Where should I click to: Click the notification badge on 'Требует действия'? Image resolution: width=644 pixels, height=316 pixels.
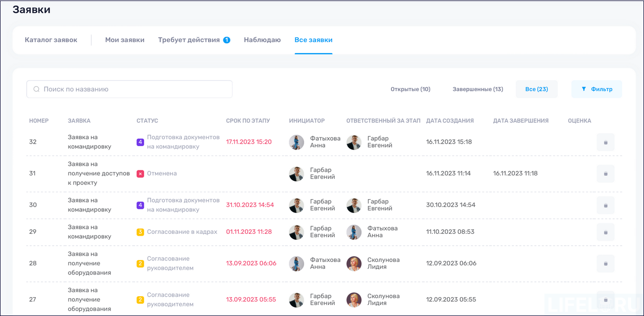click(x=226, y=39)
